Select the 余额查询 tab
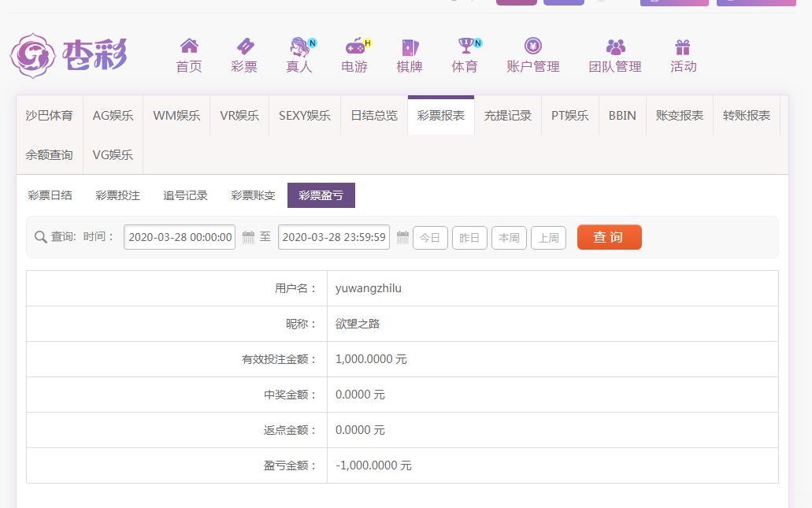Screen dimensions: 812x508 tap(49, 155)
